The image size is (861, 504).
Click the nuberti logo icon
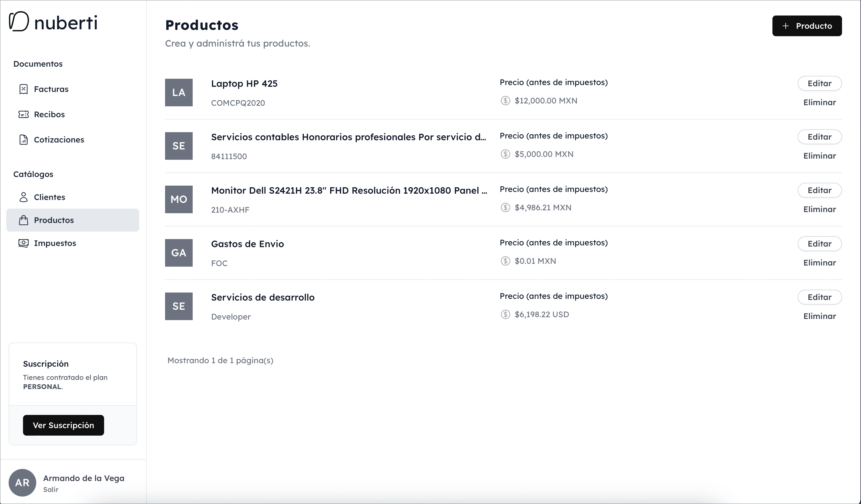(19, 22)
